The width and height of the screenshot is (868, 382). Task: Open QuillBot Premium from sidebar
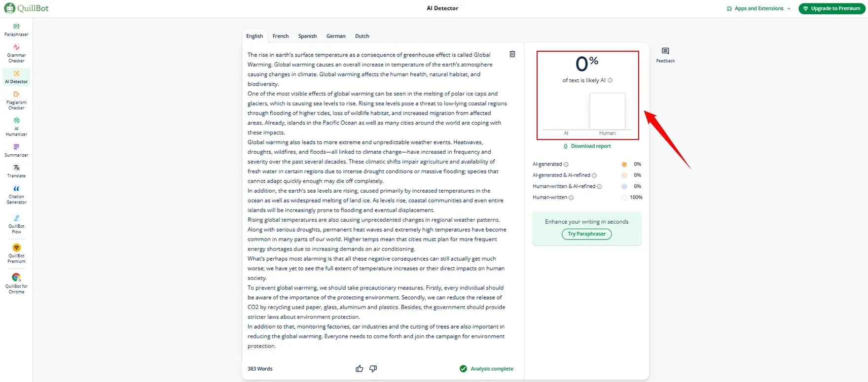[x=16, y=254]
